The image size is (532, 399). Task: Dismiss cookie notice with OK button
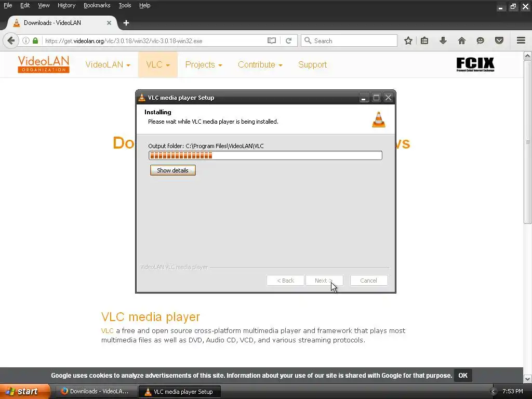pyautogui.click(x=463, y=375)
